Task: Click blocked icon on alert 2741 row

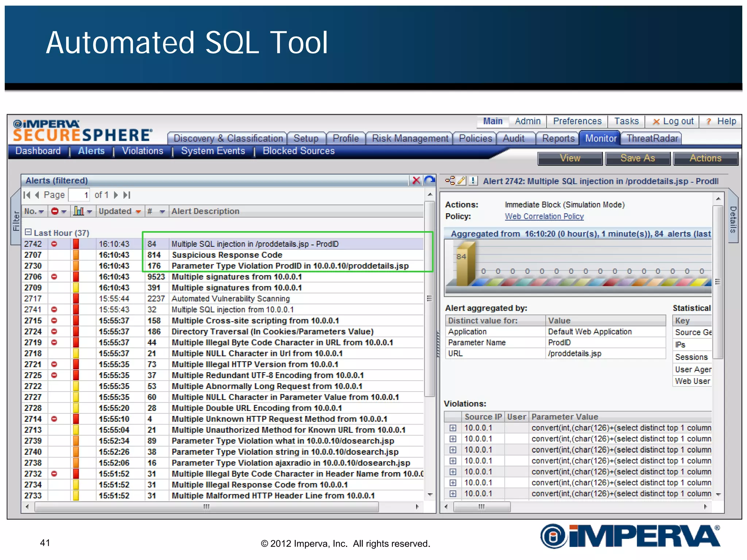Action: tap(54, 310)
